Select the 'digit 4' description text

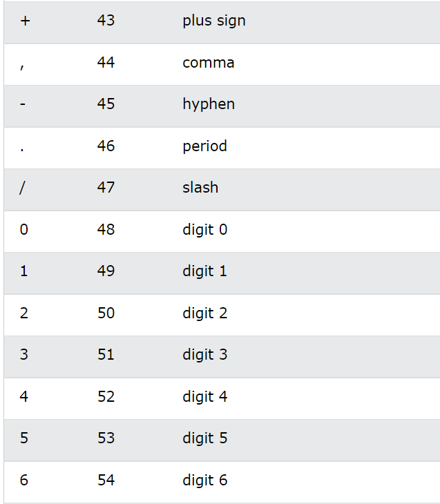pyautogui.click(x=205, y=397)
